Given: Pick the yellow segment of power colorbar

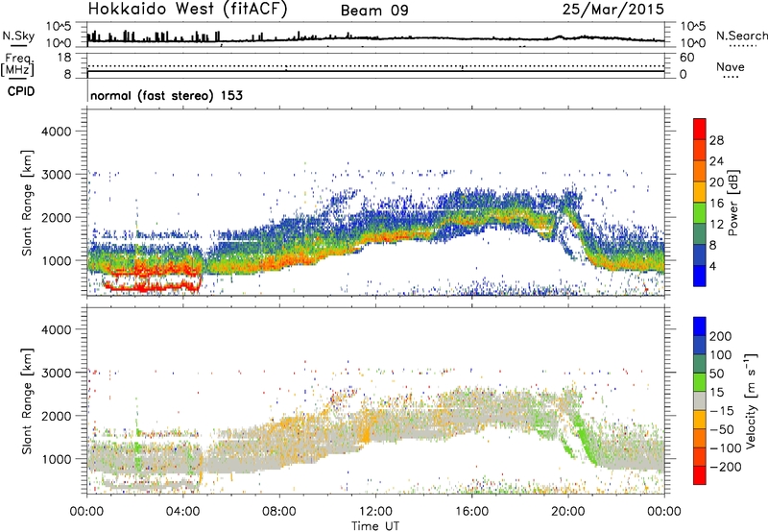Looking at the screenshot, I should pos(700,192).
